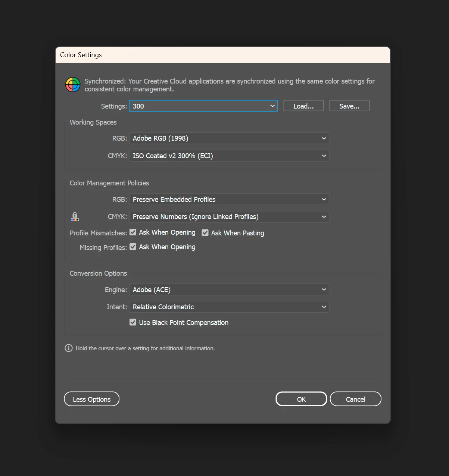Click the Load... button
This screenshot has height=476, width=449.
coord(303,106)
